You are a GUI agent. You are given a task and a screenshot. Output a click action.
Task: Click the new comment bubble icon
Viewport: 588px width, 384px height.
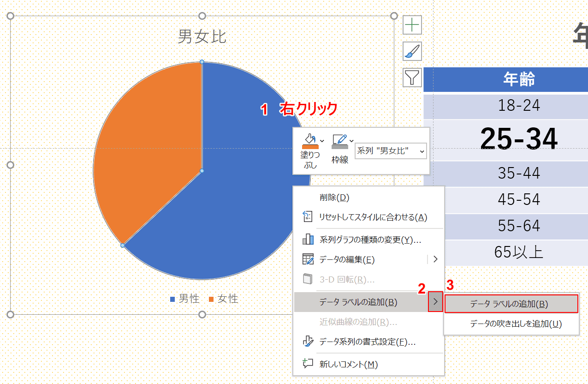pyautogui.click(x=308, y=364)
